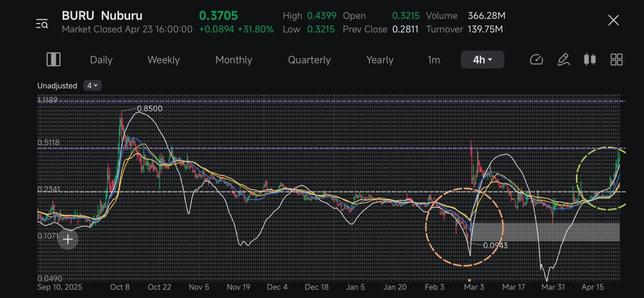Screen dimensions: 644x298
Task: Open the multi-chart grid layout icon
Action: [617, 60]
